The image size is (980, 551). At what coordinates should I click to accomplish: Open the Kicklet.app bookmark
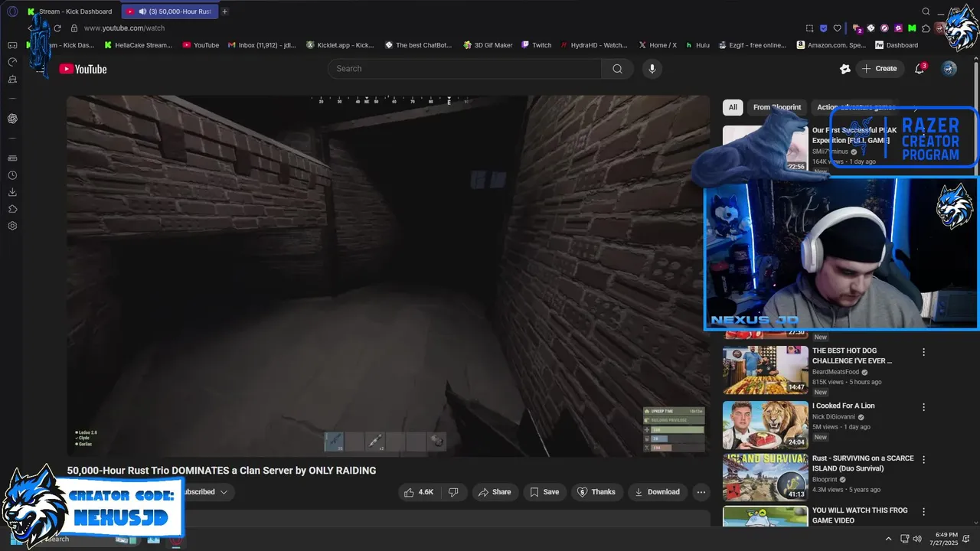pyautogui.click(x=340, y=45)
